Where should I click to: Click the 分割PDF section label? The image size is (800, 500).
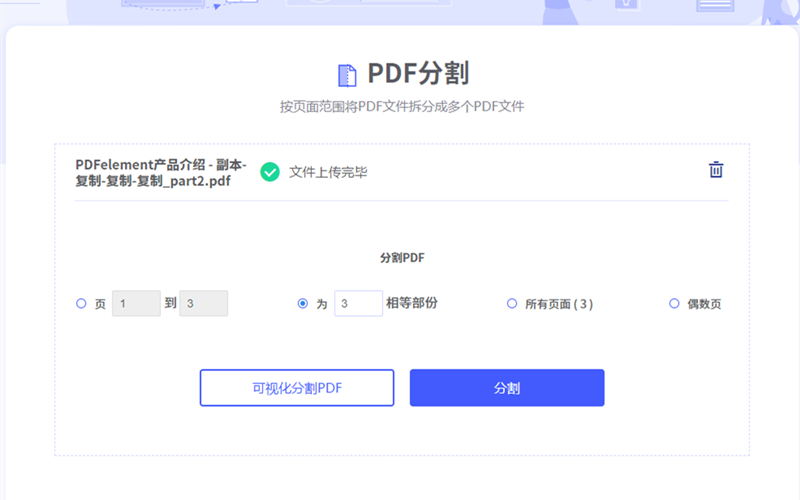(402, 257)
